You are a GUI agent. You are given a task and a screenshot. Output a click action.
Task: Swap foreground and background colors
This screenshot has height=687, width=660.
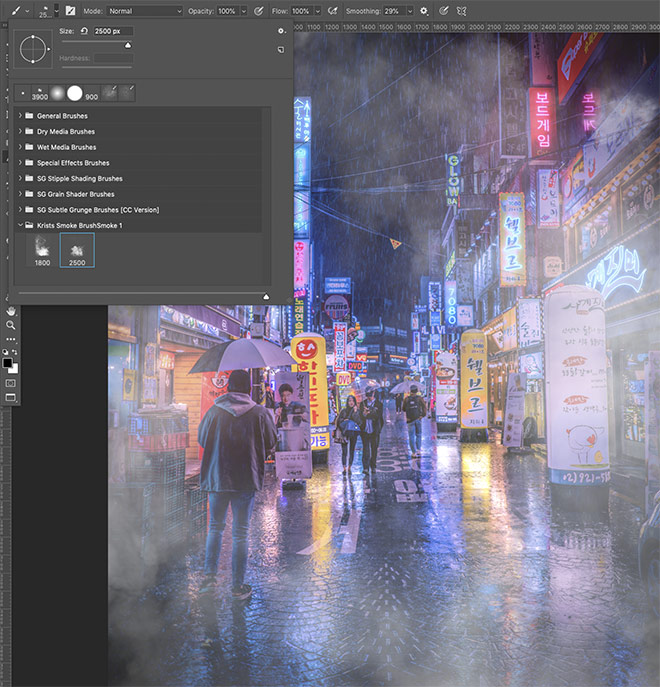click(x=15, y=352)
